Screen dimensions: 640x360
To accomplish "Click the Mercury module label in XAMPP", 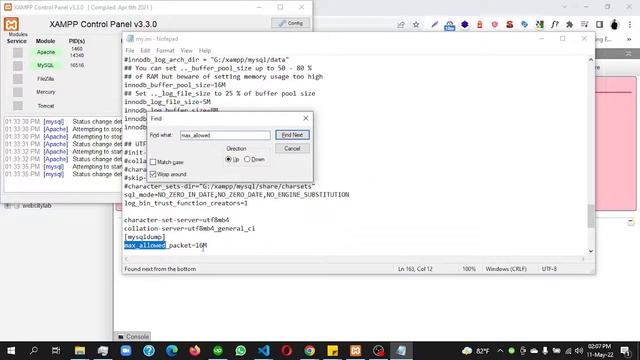I will pos(46,92).
